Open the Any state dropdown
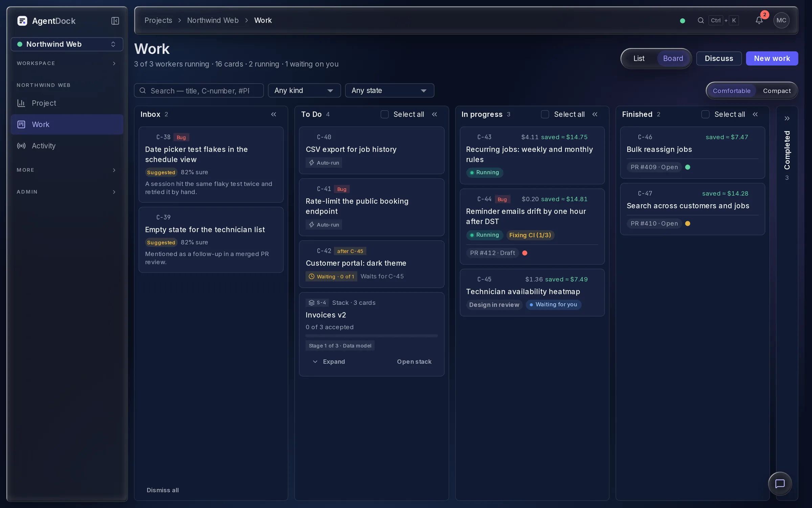The image size is (812, 508). tap(389, 90)
